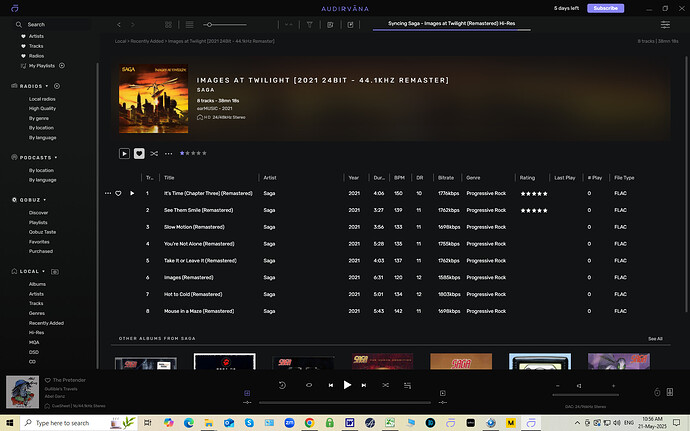Collapse the QOBUZ section dropdown
This screenshot has width=690, height=431.
(44, 200)
